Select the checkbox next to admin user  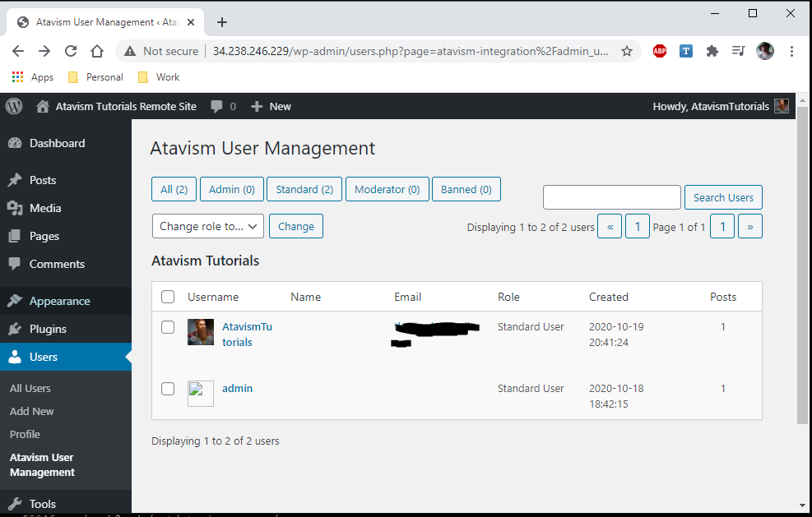point(168,389)
